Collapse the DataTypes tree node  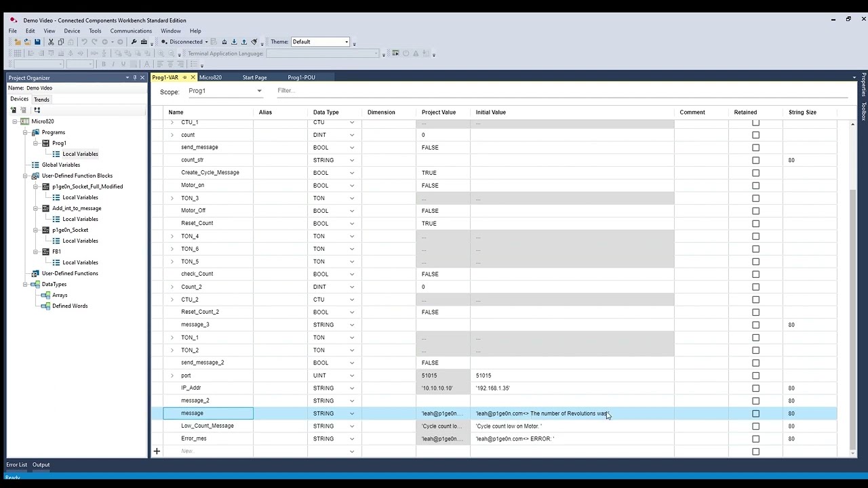click(25, 284)
